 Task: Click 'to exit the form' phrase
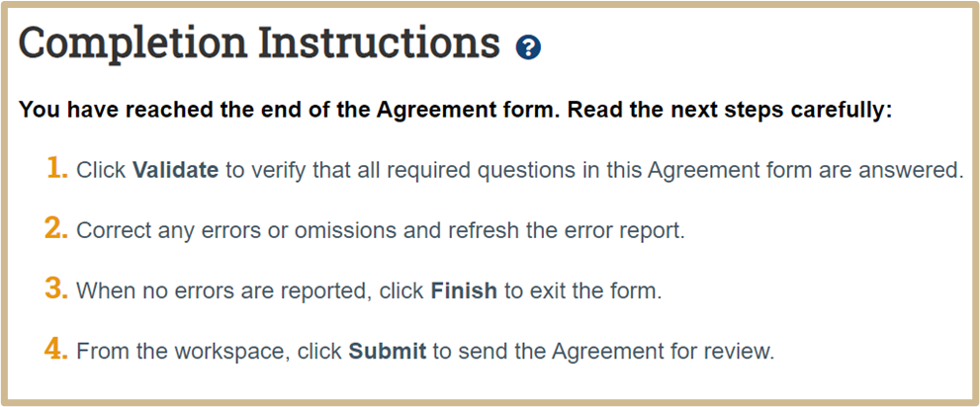pyautogui.click(x=582, y=291)
